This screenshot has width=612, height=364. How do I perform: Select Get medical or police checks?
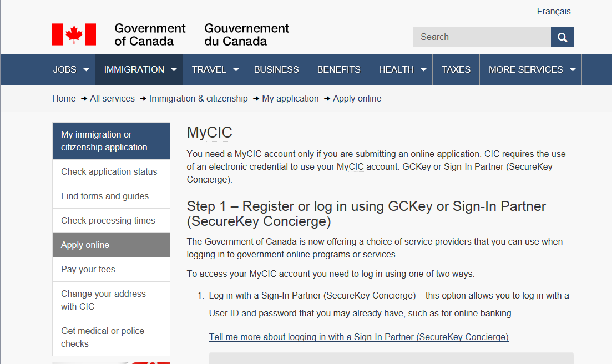(111, 337)
